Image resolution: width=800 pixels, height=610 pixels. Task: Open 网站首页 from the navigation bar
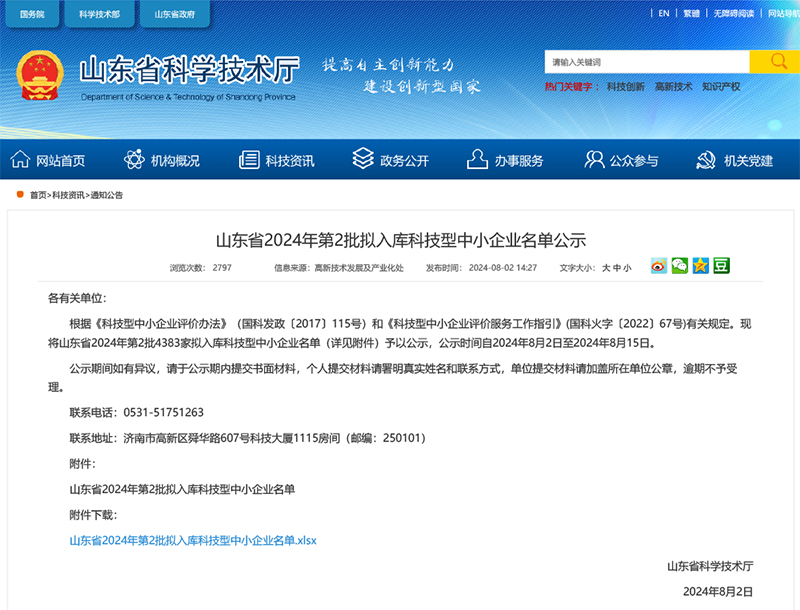48,161
